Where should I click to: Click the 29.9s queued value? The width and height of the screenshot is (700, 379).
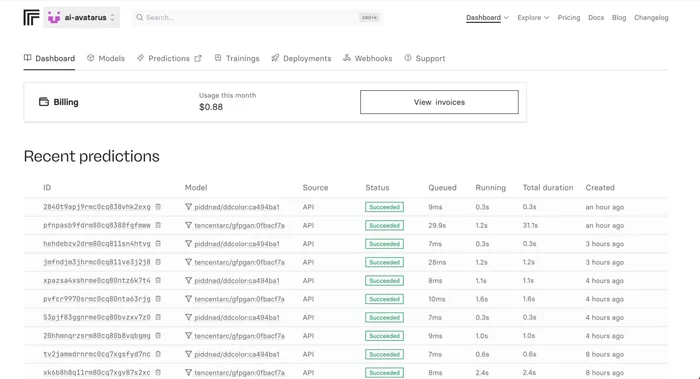click(x=437, y=225)
